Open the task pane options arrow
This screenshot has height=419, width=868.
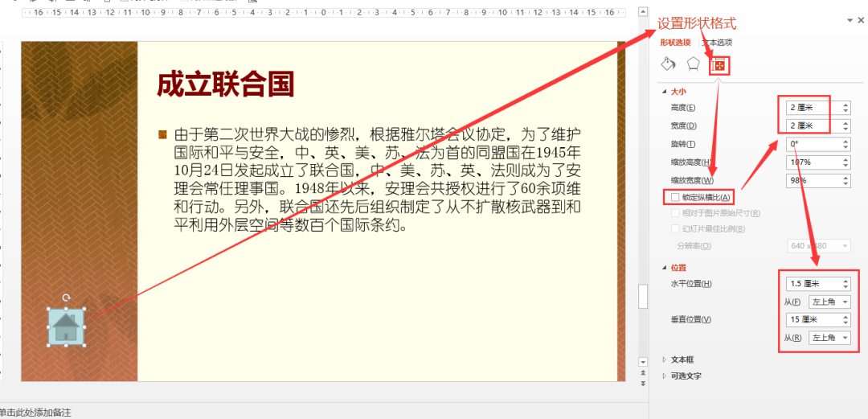[x=850, y=20]
